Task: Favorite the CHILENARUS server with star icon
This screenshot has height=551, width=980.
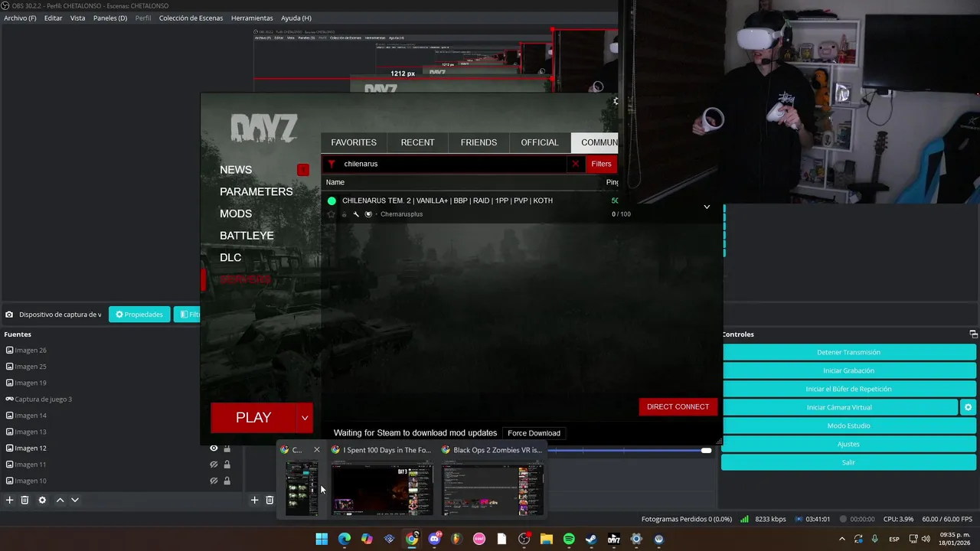Action: (332, 214)
